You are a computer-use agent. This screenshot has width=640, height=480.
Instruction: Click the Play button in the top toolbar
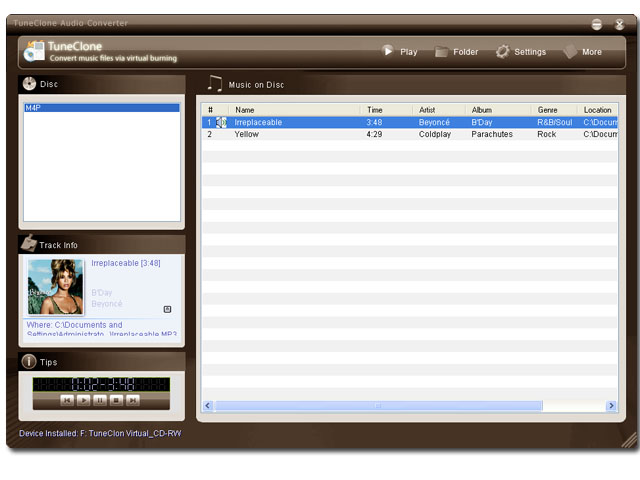click(400, 51)
